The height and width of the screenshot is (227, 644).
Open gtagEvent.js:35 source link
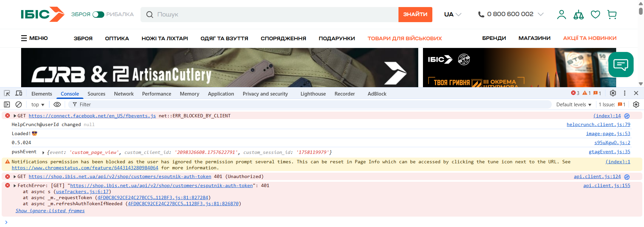coord(609,152)
